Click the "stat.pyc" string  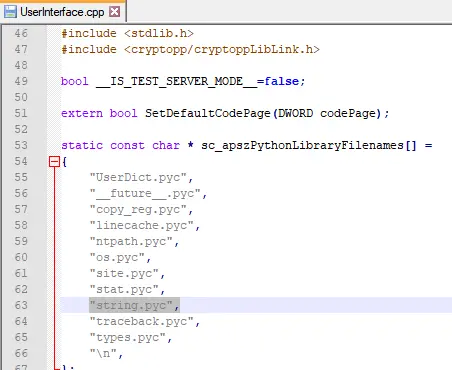[x=124, y=289]
